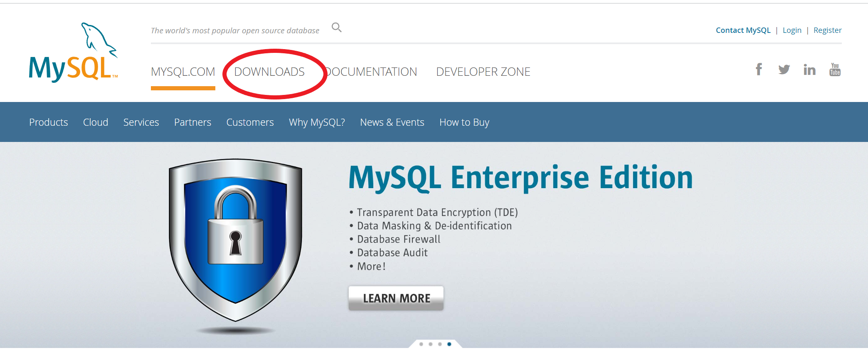Switch to DEVELOPER ZONE tab
Screen dimensions: 868x353
[483, 72]
